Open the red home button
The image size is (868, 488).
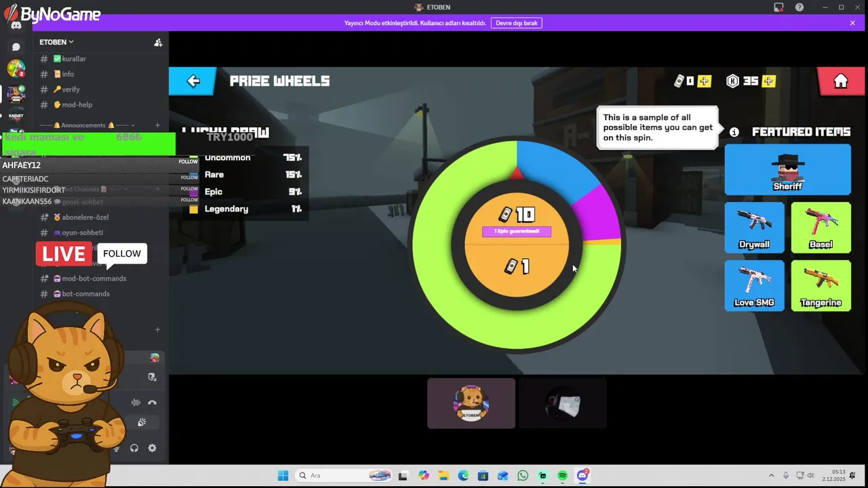[841, 81]
